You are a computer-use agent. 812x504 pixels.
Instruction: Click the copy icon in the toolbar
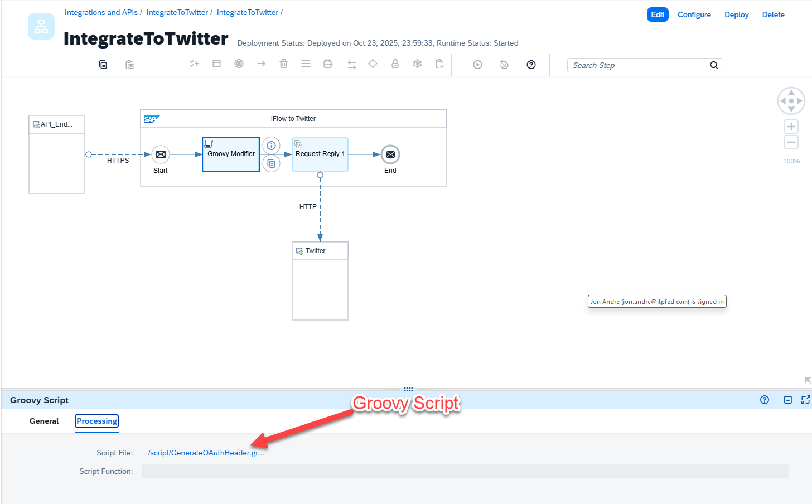coord(103,65)
